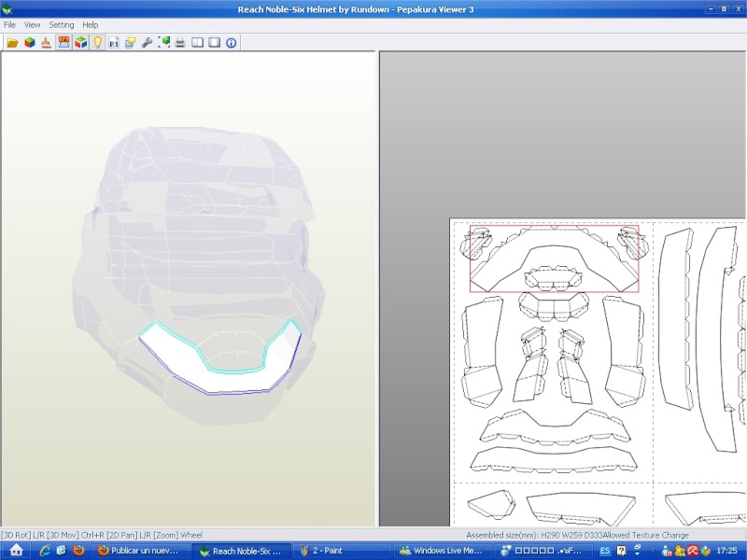Image resolution: width=747 pixels, height=560 pixels.
Task: Launch Internet Explorer from quick launch
Action: [x=45, y=551]
